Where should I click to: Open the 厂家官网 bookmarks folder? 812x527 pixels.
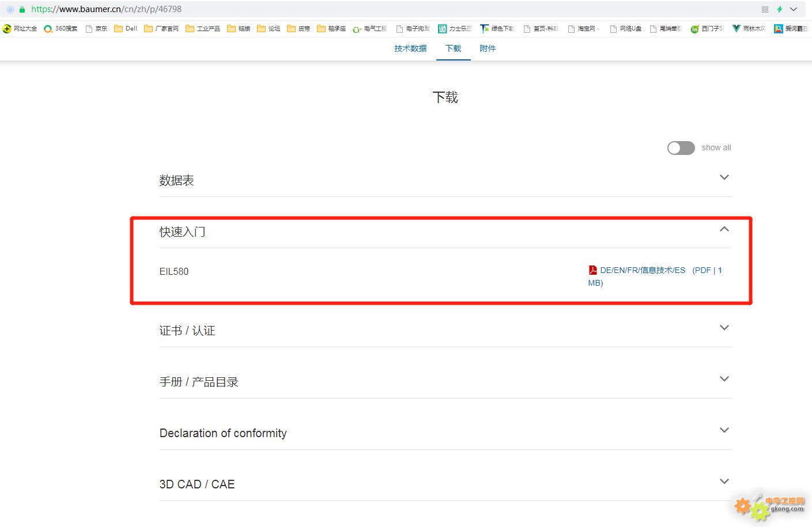(161, 28)
